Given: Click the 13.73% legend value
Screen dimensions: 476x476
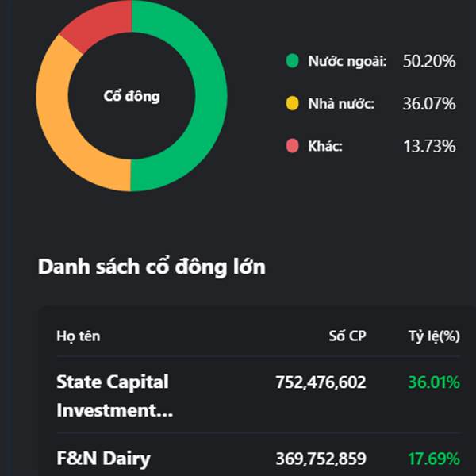Looking at the screenshot, I should pos(428,146).
